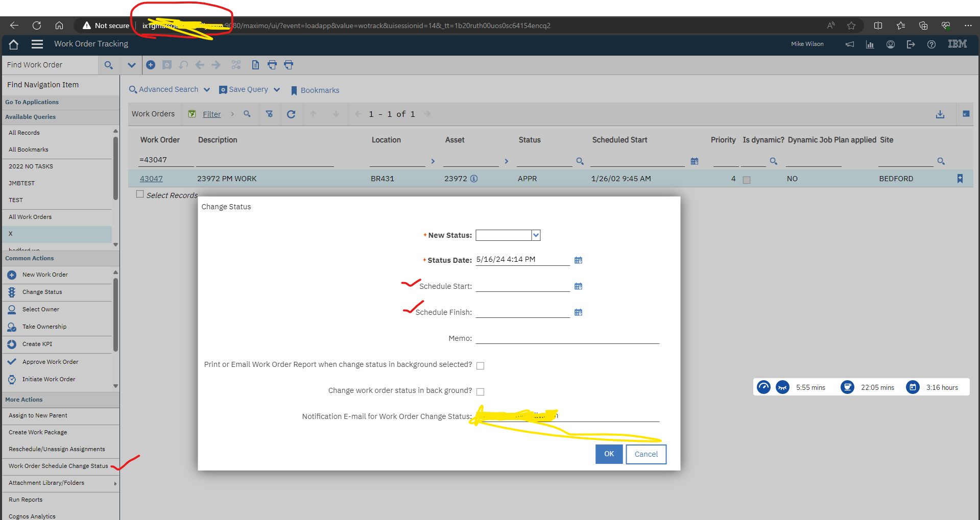Click the Memo input field
Viewport: 980px width, 520px height.
pyautogui.click(x=567, y=338)
